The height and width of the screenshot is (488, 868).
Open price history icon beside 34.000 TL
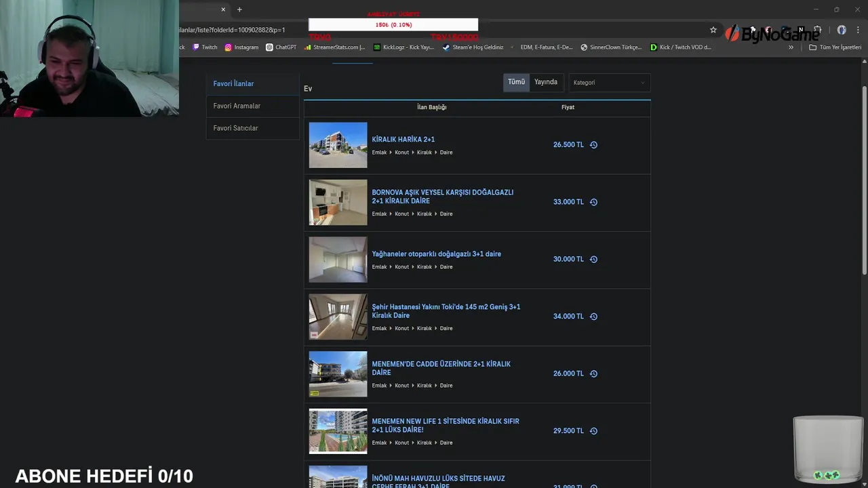tap(593, 317)
